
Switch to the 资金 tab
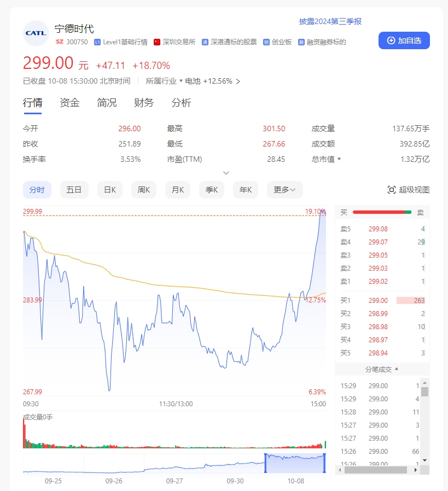click(x=69, y=103)
